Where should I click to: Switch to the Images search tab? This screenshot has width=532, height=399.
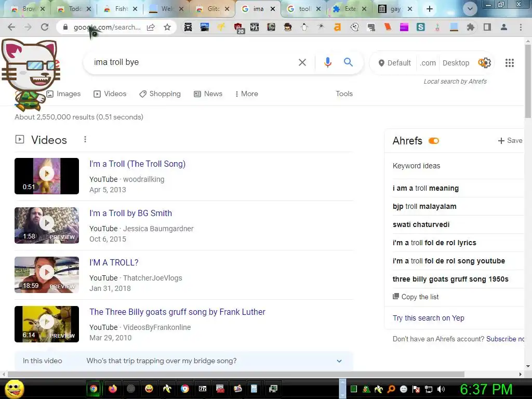(x=63, y=94)
